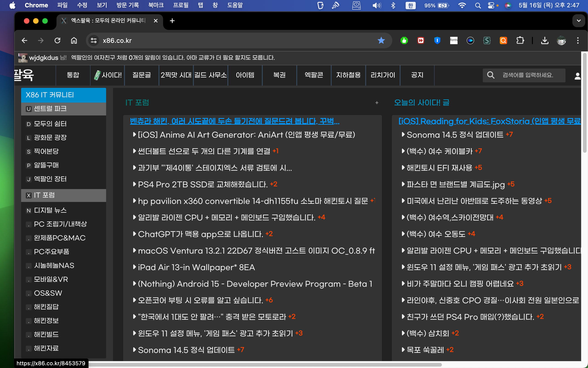Open the 지하철용 nav tab
Viewport: 588px width, 368px height.
(x=348, y=75)
